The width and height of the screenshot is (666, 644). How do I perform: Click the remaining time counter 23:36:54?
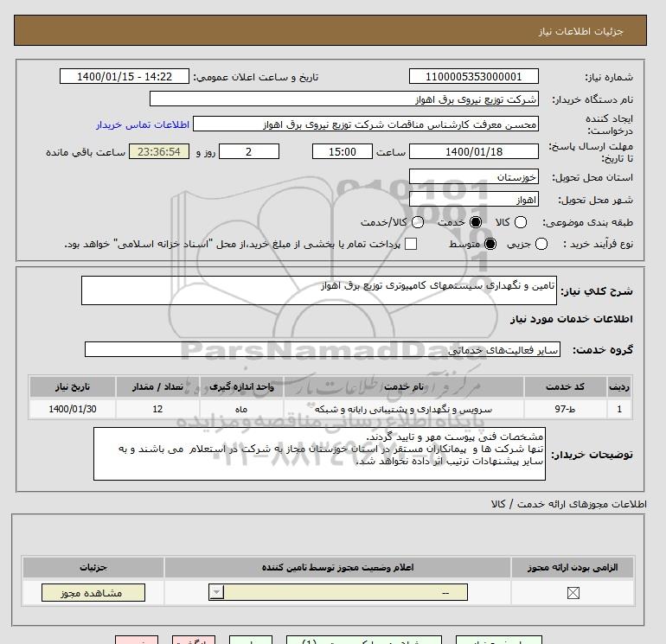[159, 151]
